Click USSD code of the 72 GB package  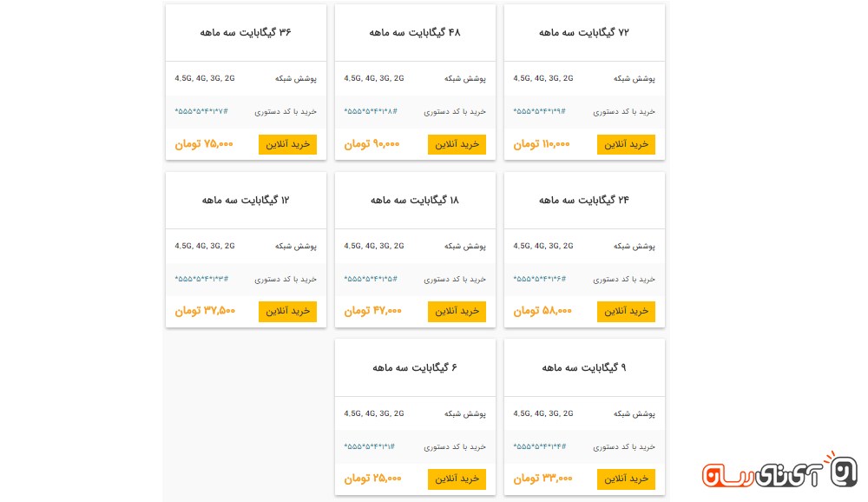click(x=540, y=112)
